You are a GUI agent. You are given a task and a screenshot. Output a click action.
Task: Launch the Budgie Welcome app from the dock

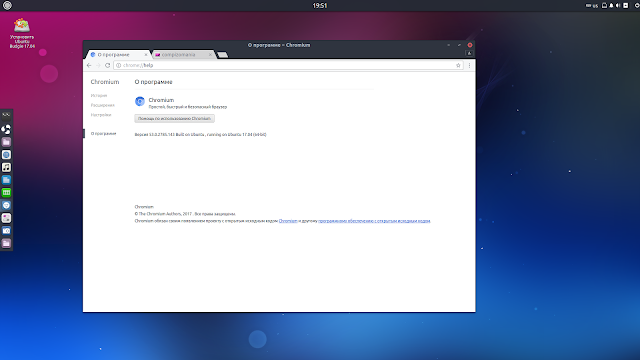[6, 129]
